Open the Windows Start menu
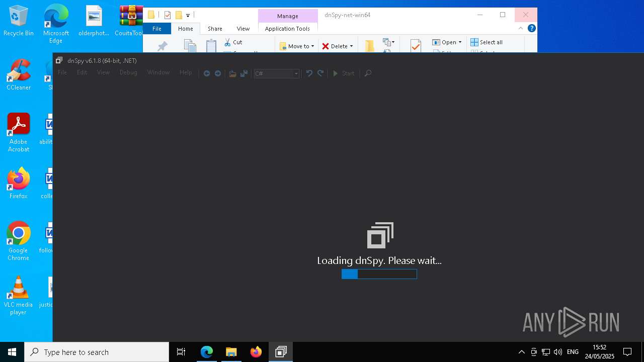This screenshot has width=644, height=362. [x=12, y=352]
